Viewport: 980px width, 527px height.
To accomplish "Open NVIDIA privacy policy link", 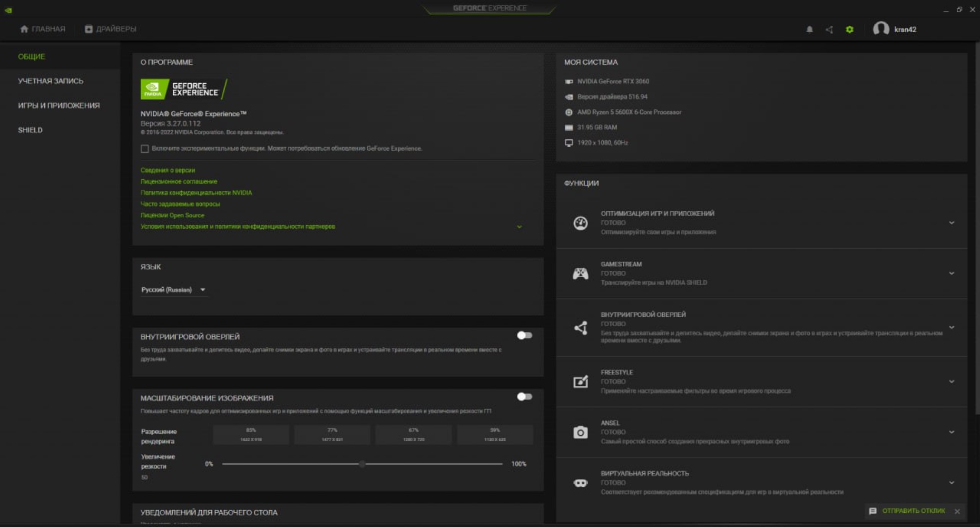I will 196,193.
